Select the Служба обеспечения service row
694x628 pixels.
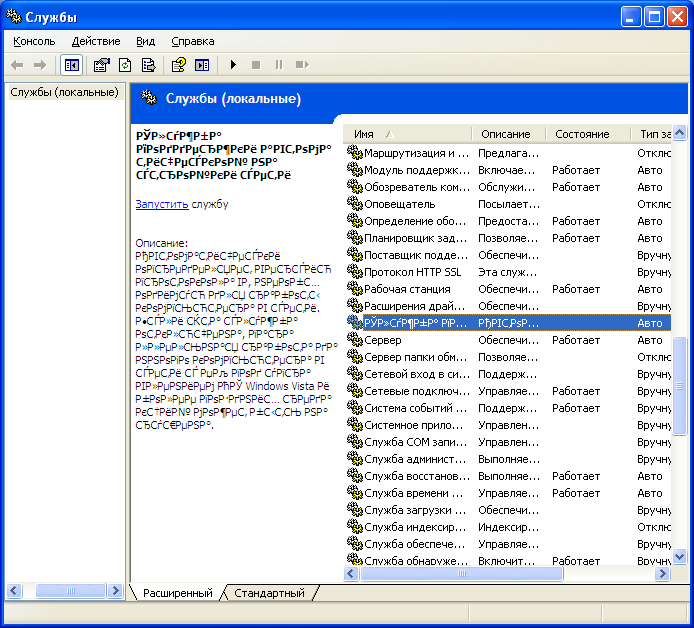click(x=507, y=544)
